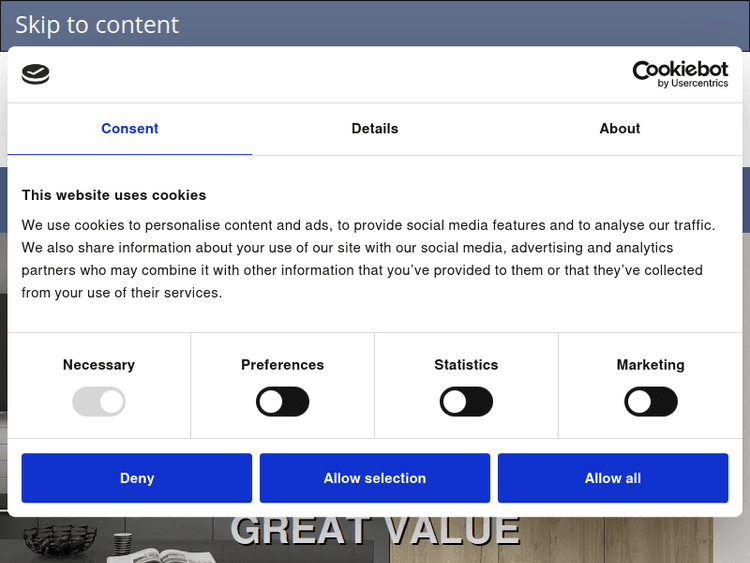Image resolution: width=750 pixels, height=563 pixels.
Task: Open the Cookiebot by Usercentrics logo link
Action: coord(680,74)
